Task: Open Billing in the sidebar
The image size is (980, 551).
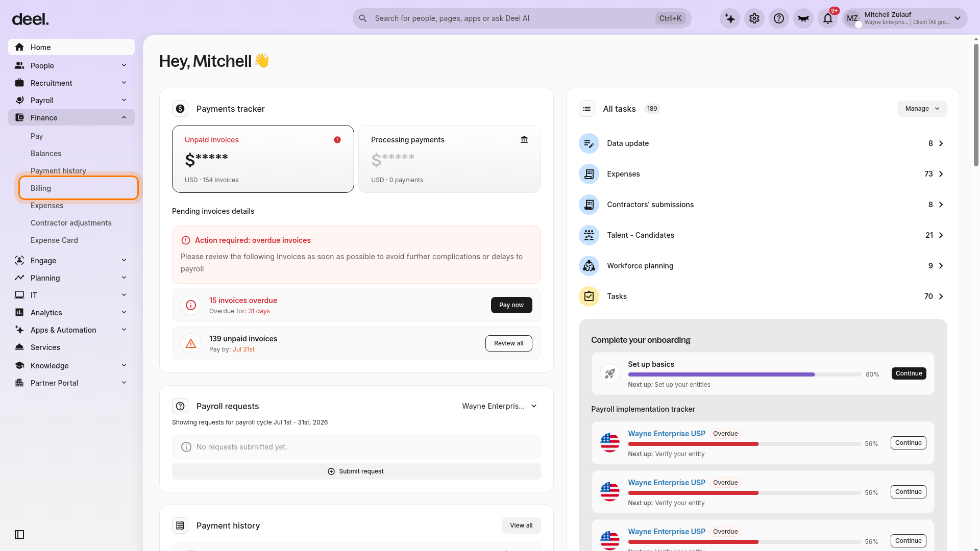Action: click(x=79, y=188)
